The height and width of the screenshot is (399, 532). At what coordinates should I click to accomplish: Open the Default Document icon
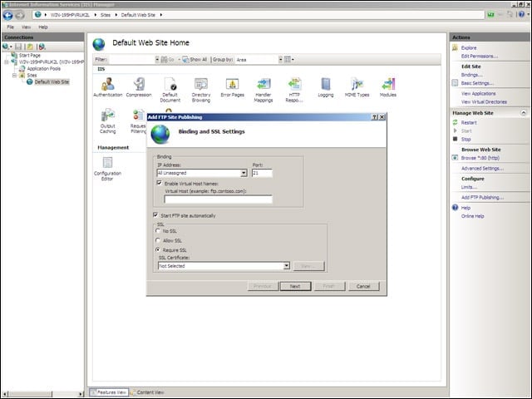(170, 90)
